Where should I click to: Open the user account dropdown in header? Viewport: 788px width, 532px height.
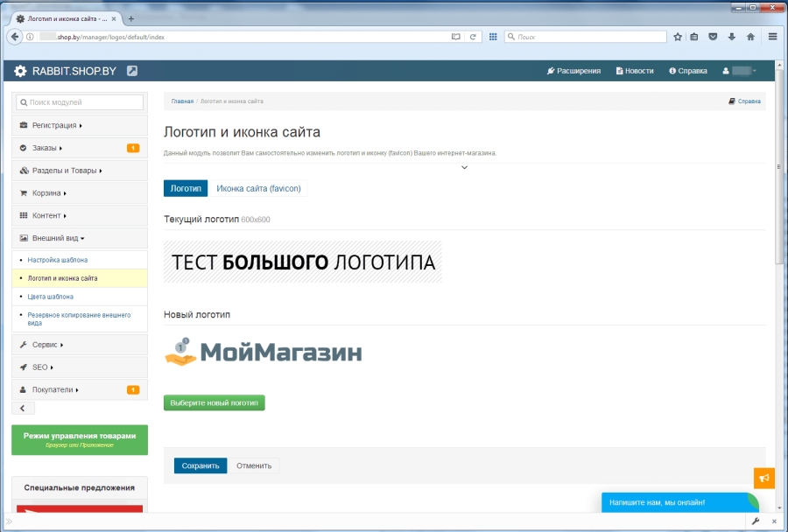(x=740, y=71)
